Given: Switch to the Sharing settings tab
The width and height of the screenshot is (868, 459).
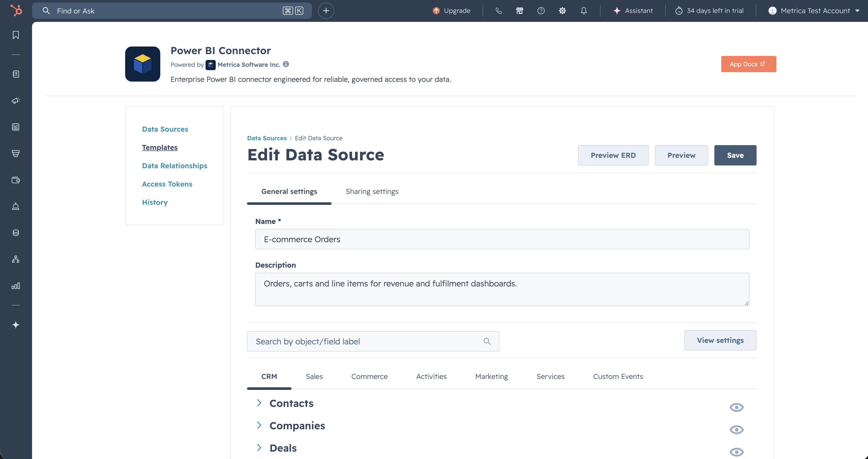Looking at the screenshot, I should 372,191.
